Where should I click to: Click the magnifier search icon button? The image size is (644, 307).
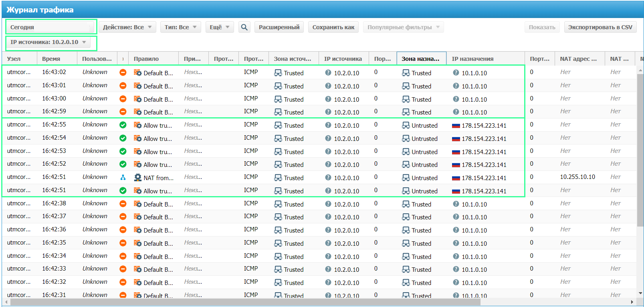pyautogui.click(x=244, y=27)
